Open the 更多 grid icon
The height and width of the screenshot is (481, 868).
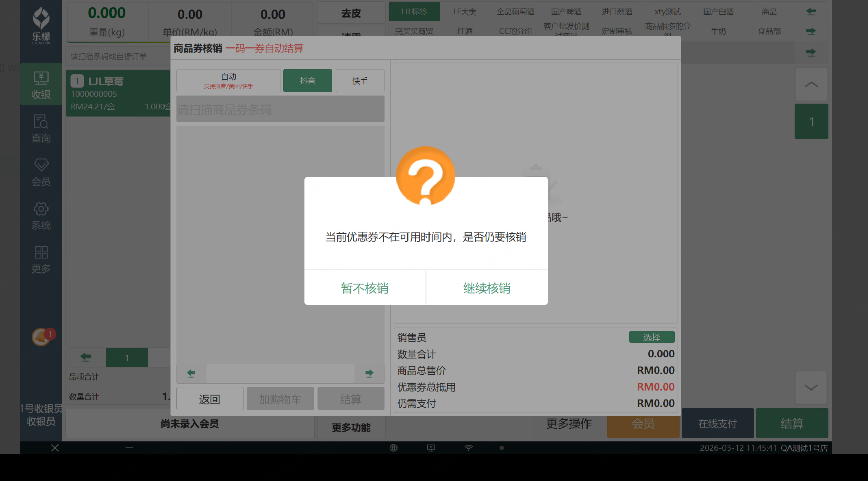click(41, 259)
